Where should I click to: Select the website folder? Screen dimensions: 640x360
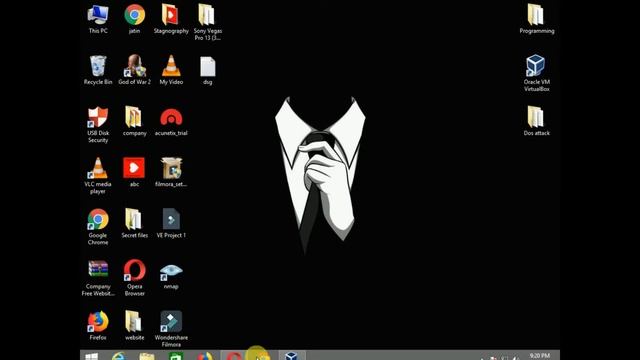[134, 325]
